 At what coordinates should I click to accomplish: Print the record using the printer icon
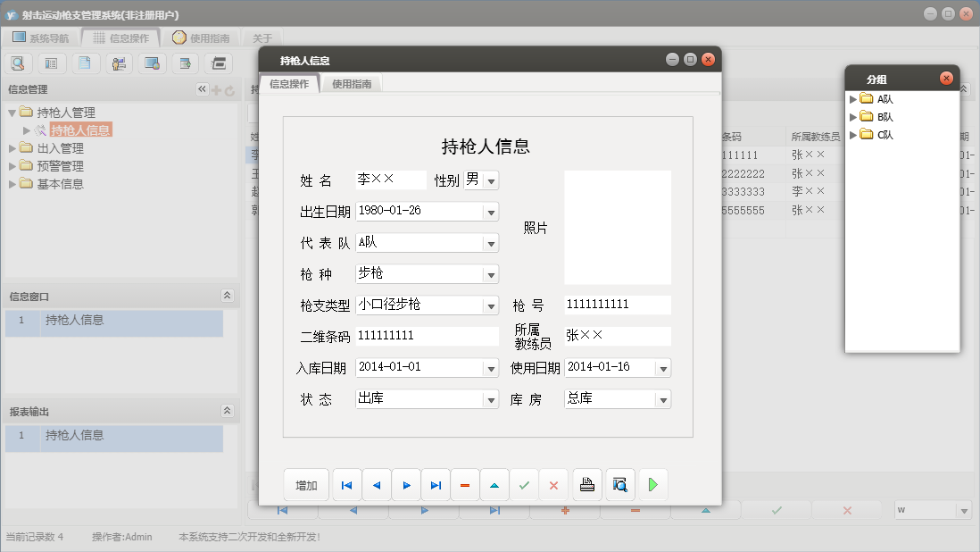pos(586,484)
